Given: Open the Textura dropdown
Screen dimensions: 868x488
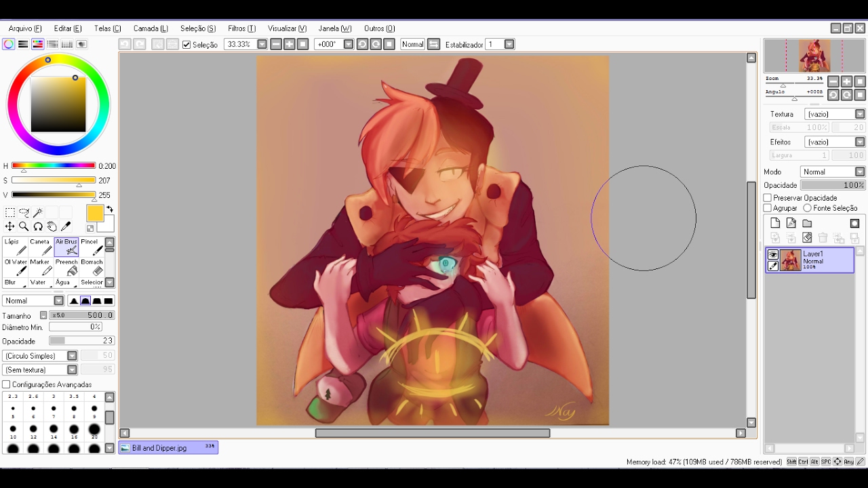Looking at the screenshot, I should coord(860,114).
